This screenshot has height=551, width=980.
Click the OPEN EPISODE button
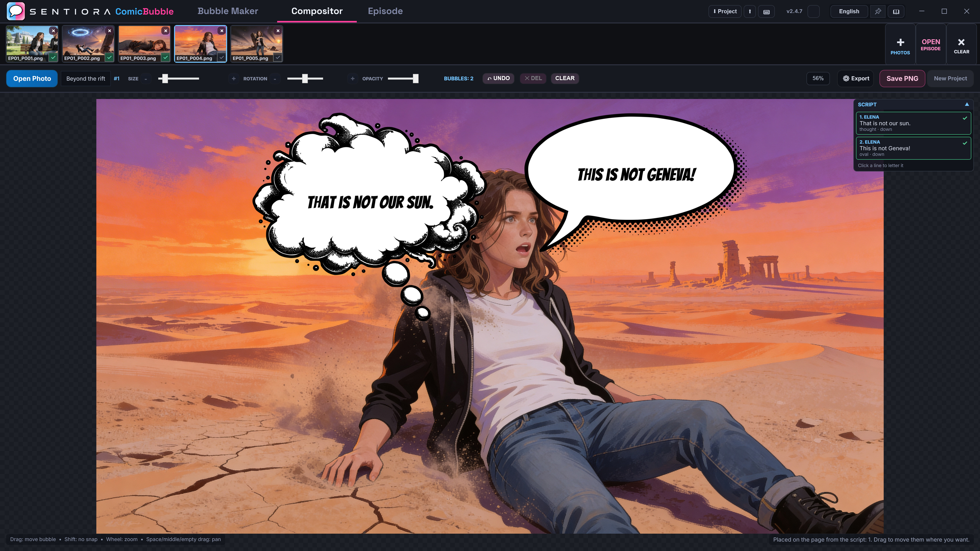point(930,44)
